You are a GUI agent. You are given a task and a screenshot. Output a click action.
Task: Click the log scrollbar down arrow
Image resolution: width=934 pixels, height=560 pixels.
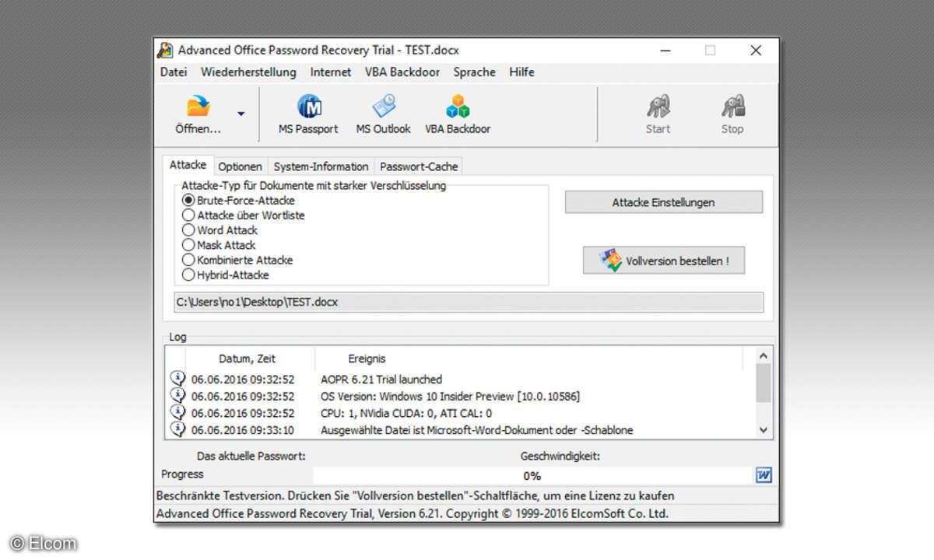(x=763, y=429)
